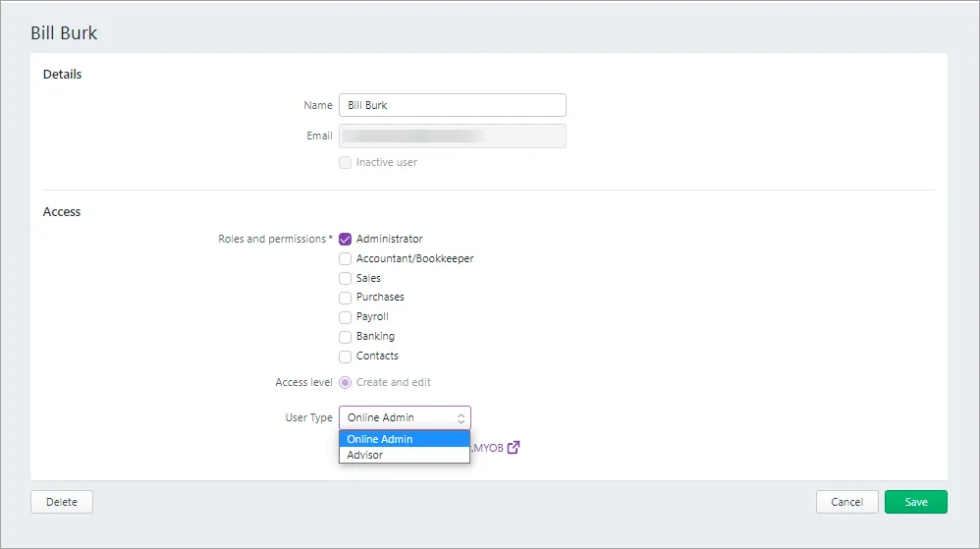Enable the Accountant/Bookkeeper role checkbox
The height and width of the screenshot is (549, 980).
pyautogui.click(x=345, y=259)
